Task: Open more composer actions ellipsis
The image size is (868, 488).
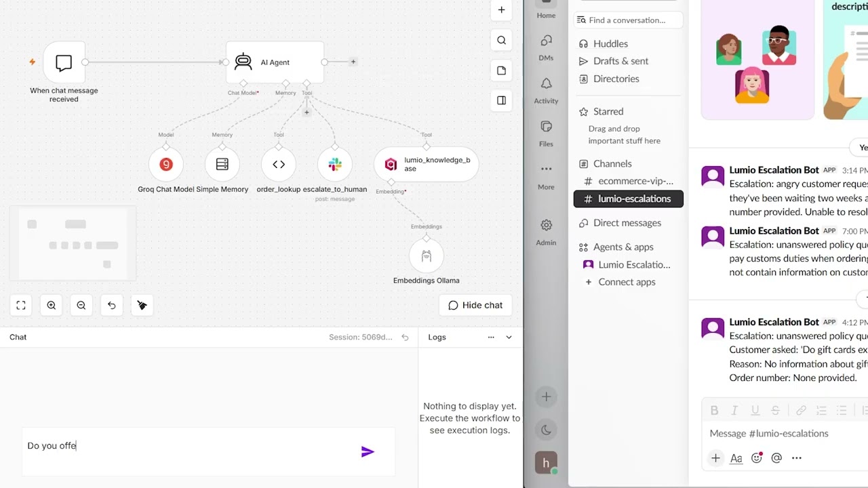Action: (797, 458)
